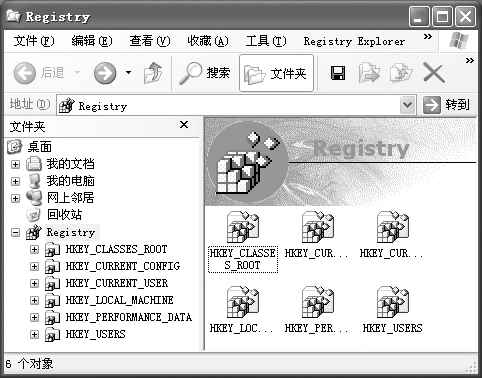482x378 pixels.
Task: Expand HKEY_PERFORMANCE_DATA in the tree
Action: pyautogui.click(x=34, y=317)
